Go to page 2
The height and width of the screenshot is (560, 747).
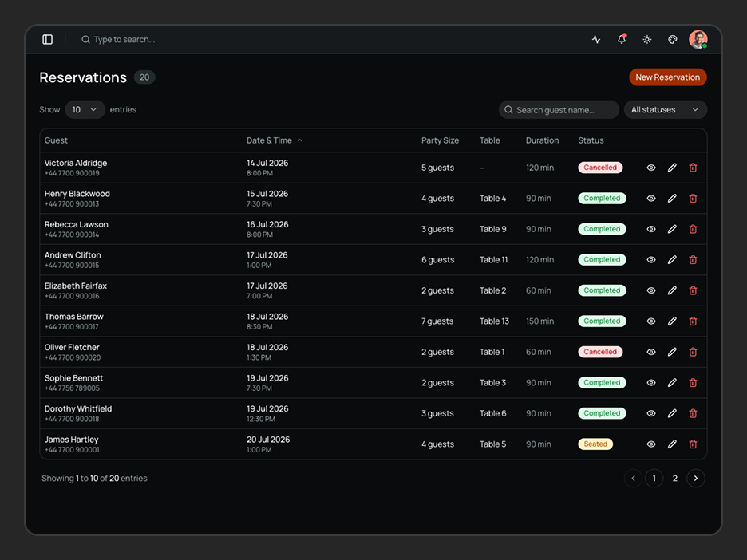tap(675, 478)
